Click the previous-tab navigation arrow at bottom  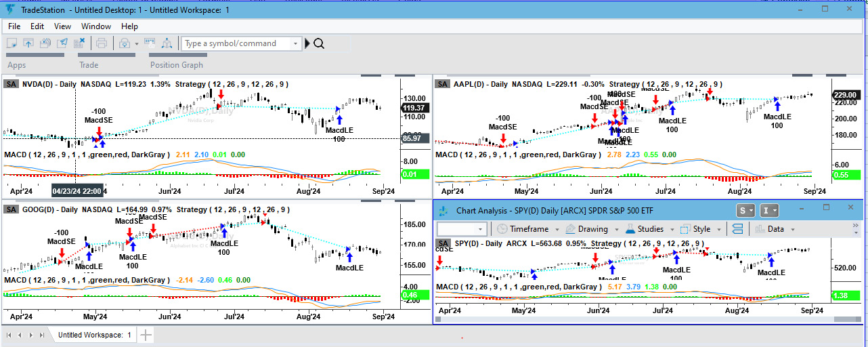(x=20, y=335)
